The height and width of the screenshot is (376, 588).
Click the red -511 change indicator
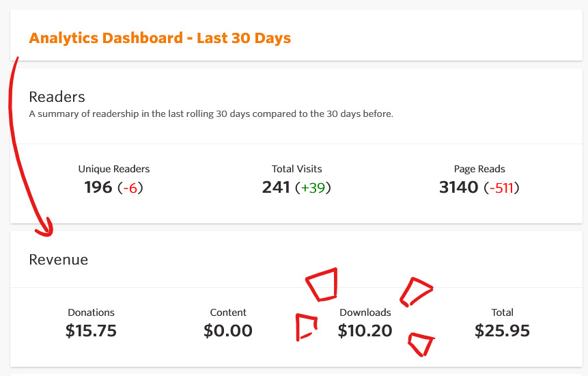(x=501, y=187)
